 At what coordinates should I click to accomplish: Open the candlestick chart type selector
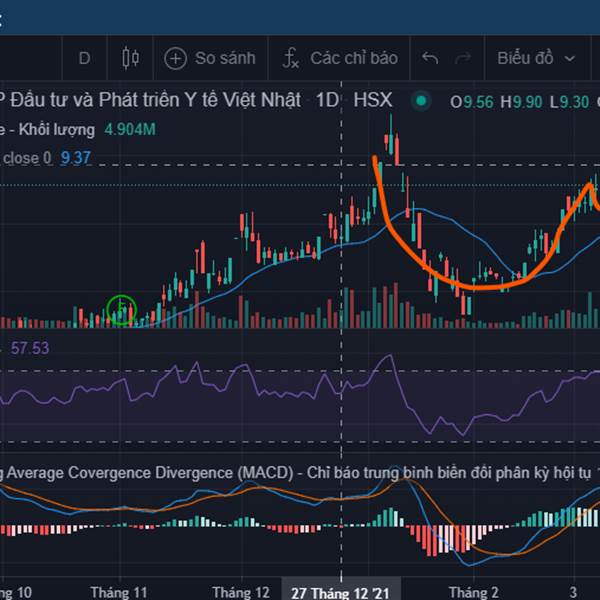point(130,58)
